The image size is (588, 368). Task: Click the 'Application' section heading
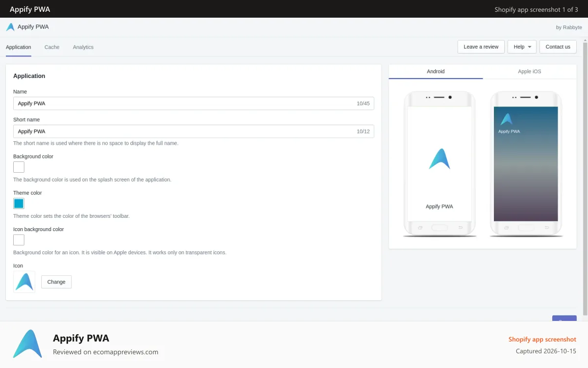[29, 76]
